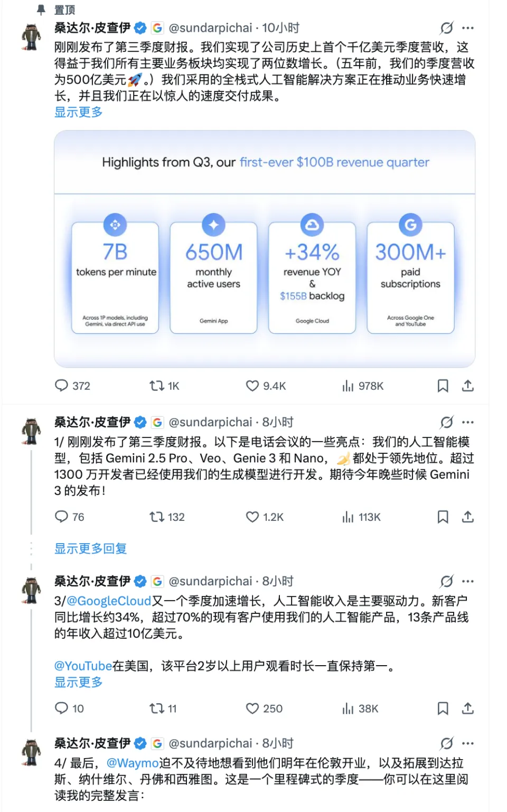Image resolution: width=507 pixels, height=812 pixels.
Task: Share the pinned Q3 earnings post
Action: click(468, 386)
